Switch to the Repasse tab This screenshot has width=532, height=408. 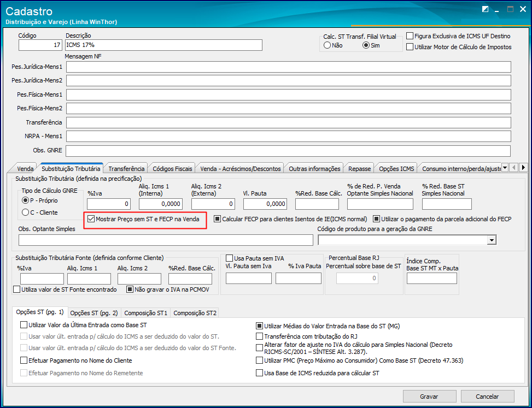[360, 168]
